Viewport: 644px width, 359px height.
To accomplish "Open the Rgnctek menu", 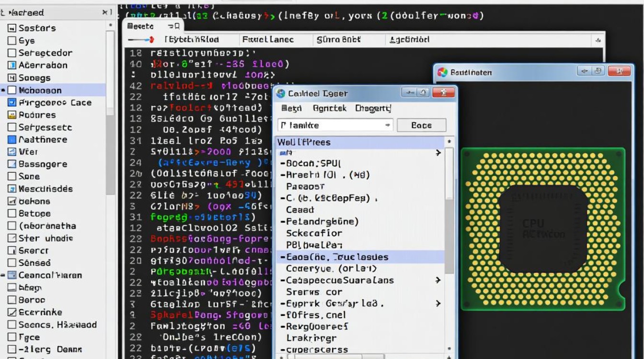I will pos(329,109).
